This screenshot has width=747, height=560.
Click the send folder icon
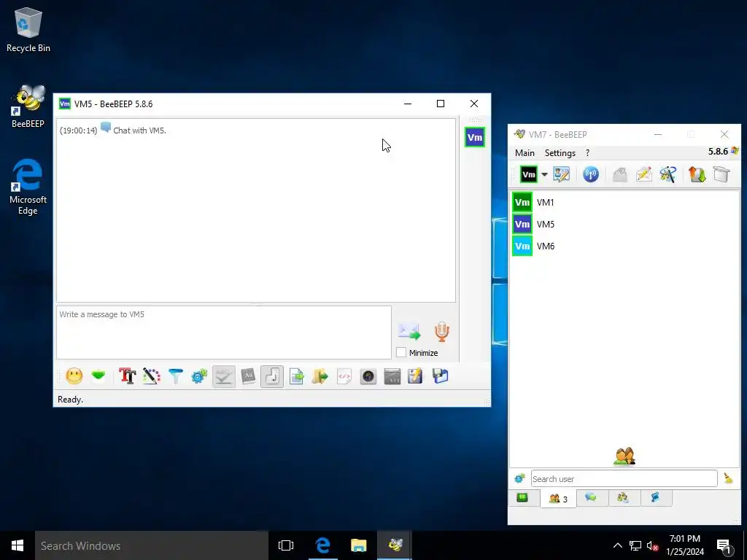(x=320, y=376)
